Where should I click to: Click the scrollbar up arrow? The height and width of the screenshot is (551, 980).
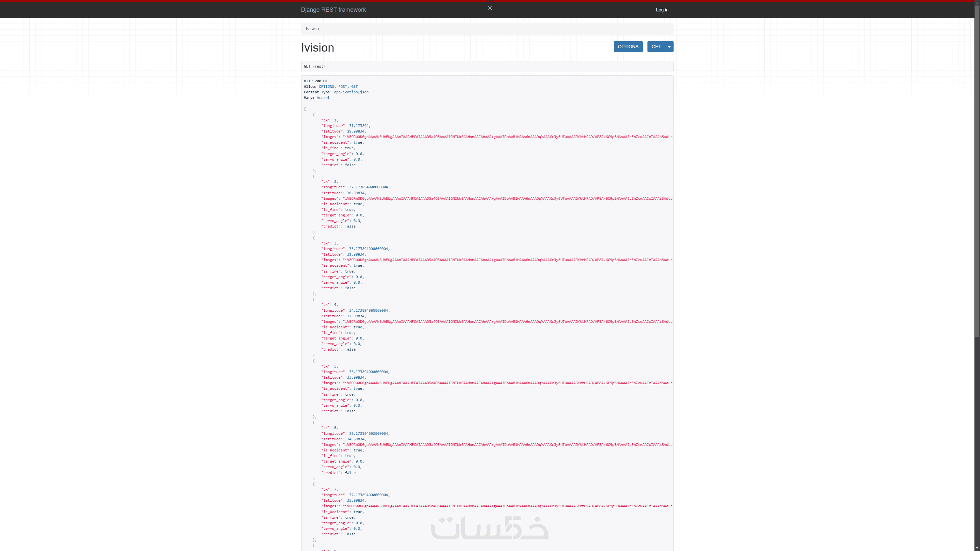pyautogui.click(x=977, y=3)
